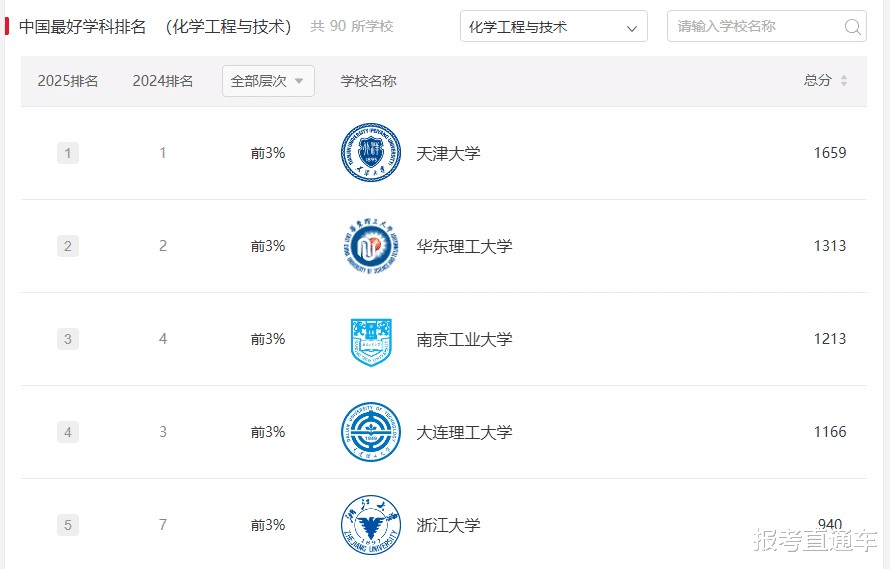Click the 浙江大学 eagle emblem

pos(371,525)
